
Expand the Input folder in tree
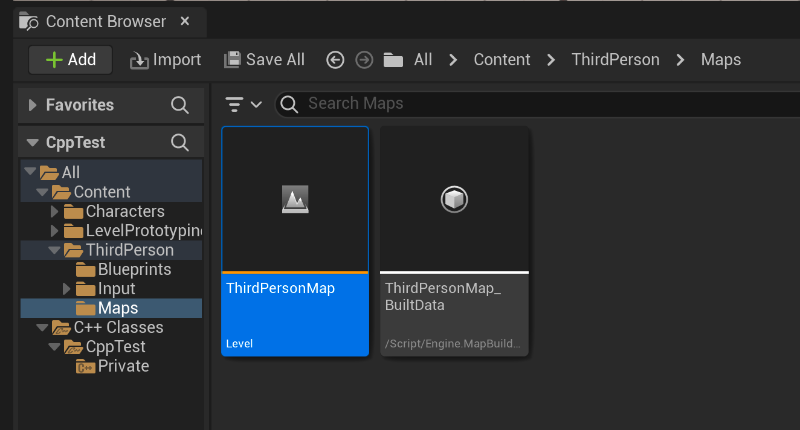click(x=67, y=289)
